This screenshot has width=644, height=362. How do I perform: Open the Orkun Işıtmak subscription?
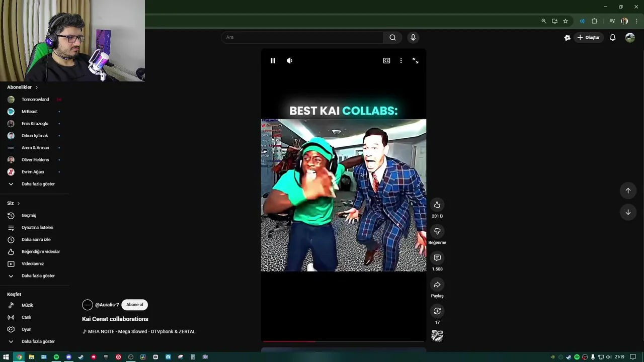[x=34, y=136]
